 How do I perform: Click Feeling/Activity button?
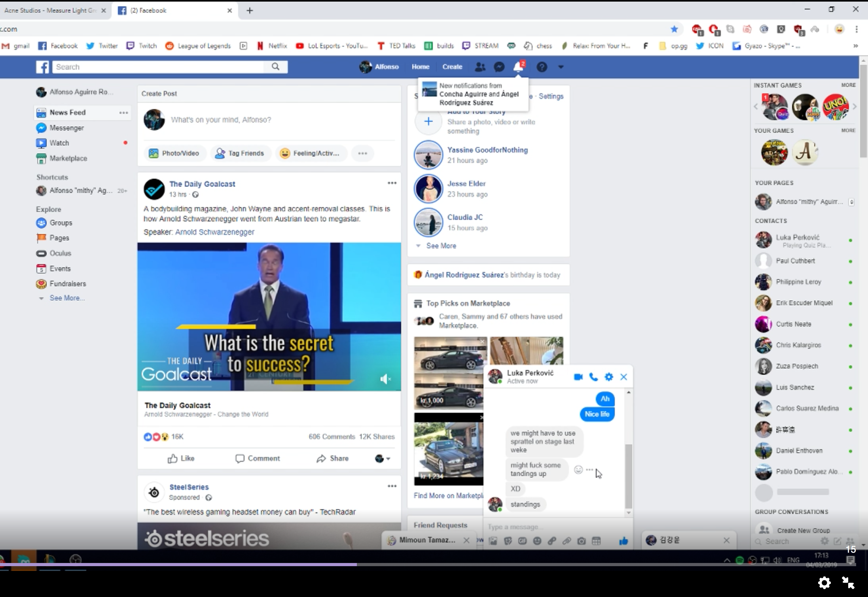(x=311, y=153)
